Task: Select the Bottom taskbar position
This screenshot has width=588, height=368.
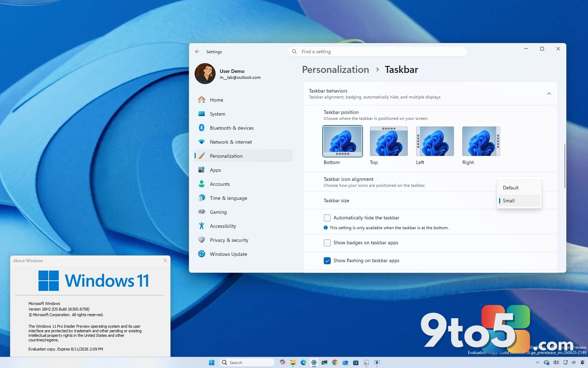Action: coord(342,141)
